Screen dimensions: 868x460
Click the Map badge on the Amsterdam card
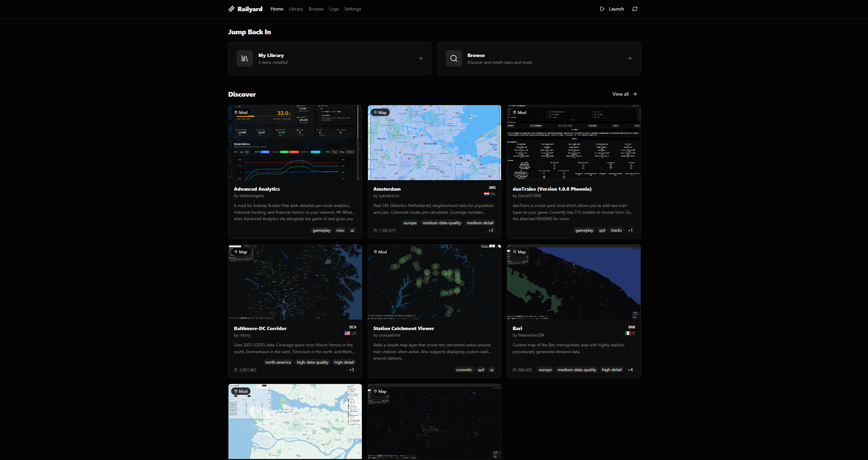[381, 112]
